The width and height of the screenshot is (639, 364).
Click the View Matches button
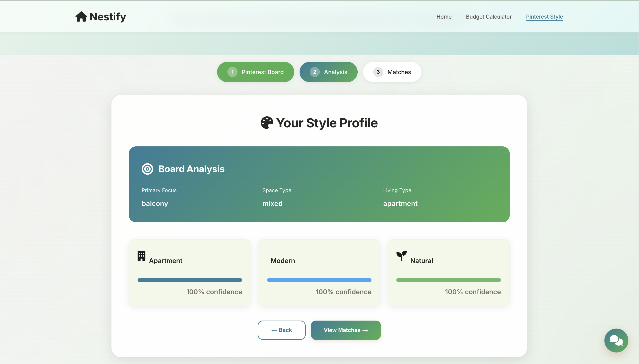(345, 330)
